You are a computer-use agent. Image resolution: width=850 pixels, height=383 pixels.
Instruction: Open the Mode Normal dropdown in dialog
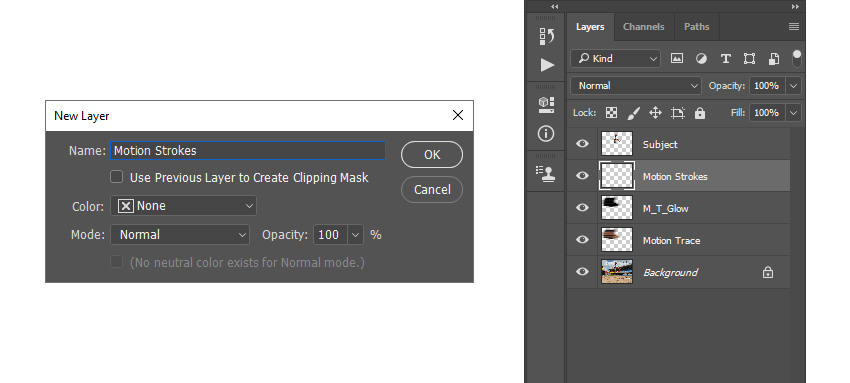pos(180,235)
